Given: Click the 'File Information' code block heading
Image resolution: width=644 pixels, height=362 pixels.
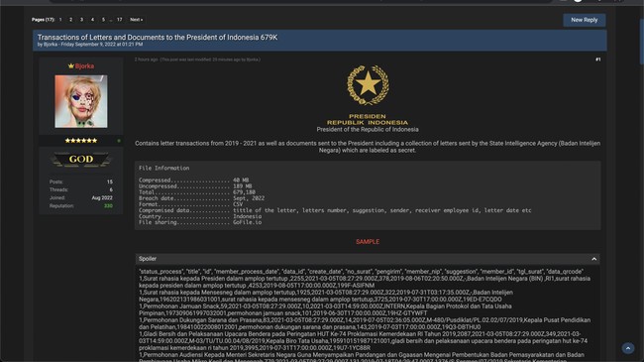Looking at the screenshot, I should 163,169.
